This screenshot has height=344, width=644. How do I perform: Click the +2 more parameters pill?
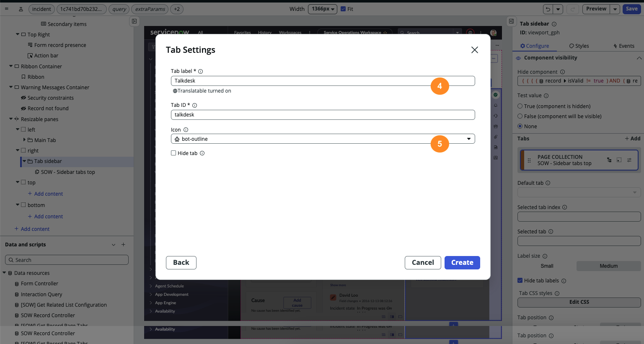[x=177, y=9]
